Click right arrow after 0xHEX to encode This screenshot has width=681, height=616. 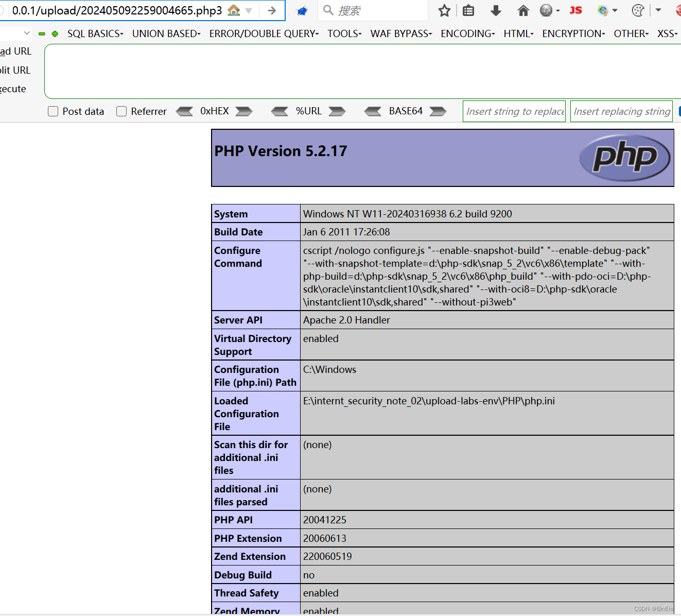click(x=244, y=111)
